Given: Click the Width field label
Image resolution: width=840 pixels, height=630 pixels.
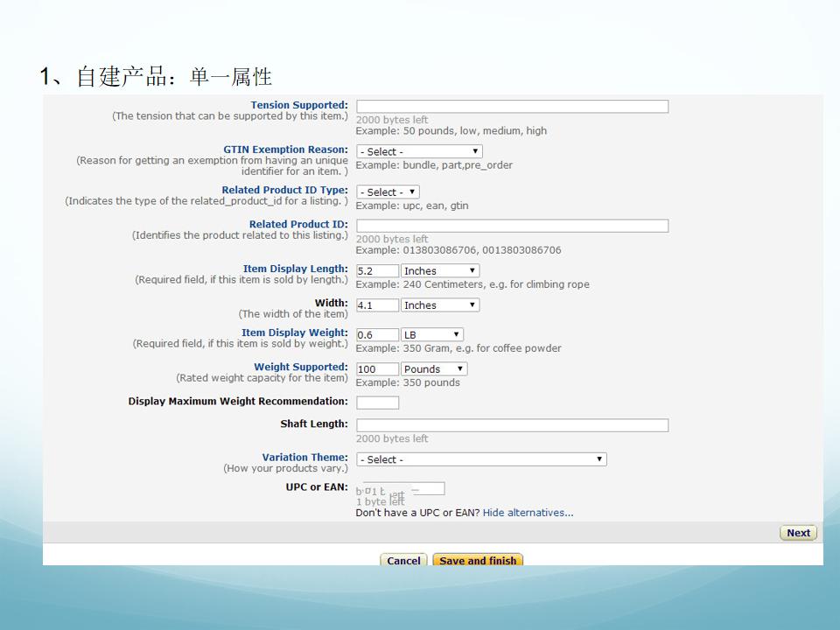Looking at the screenshot, I should tap(331, 304).
